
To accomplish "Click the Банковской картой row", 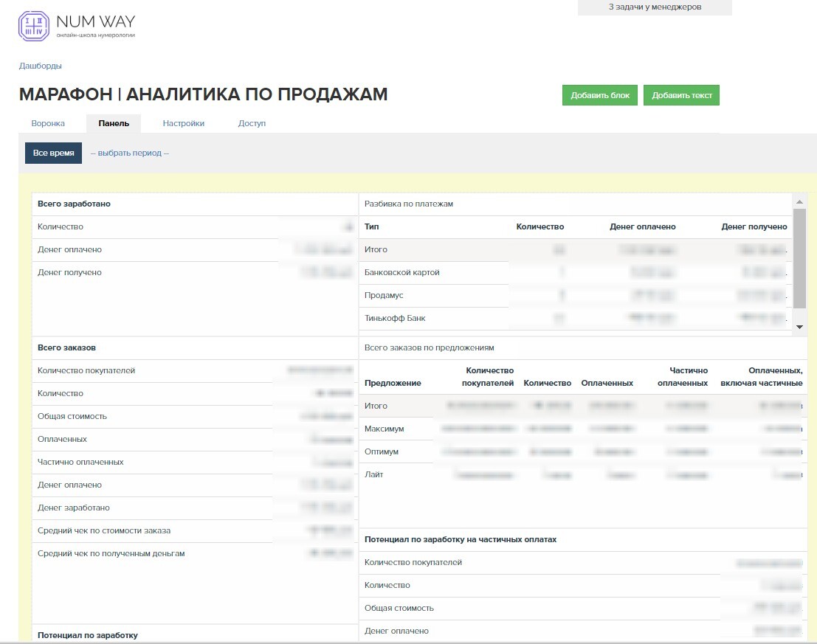I will [x=401, y=273].
